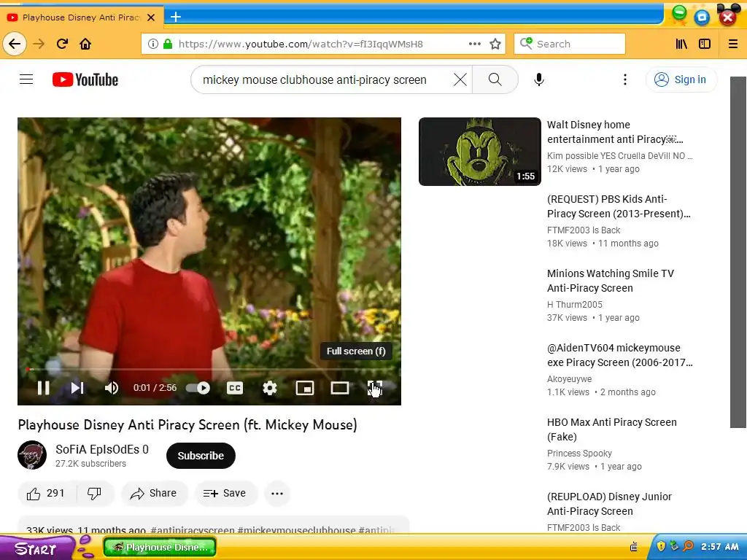Click the browser Search field

(x=570, y=44)
